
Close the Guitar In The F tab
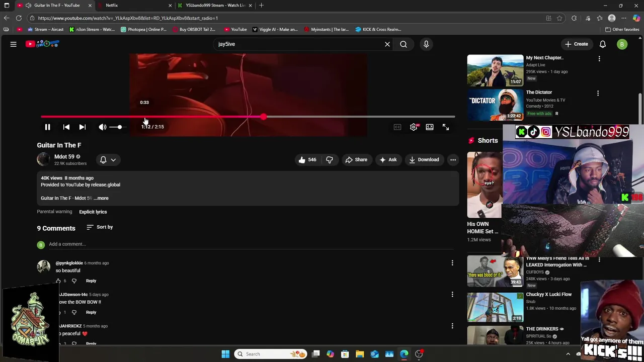[x=90, y=6]
